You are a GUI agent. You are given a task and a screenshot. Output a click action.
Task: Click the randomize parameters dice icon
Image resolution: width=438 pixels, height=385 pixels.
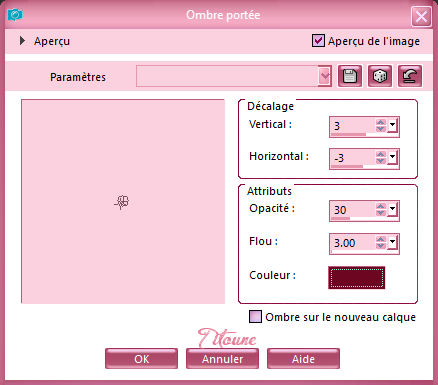(380, 76)
